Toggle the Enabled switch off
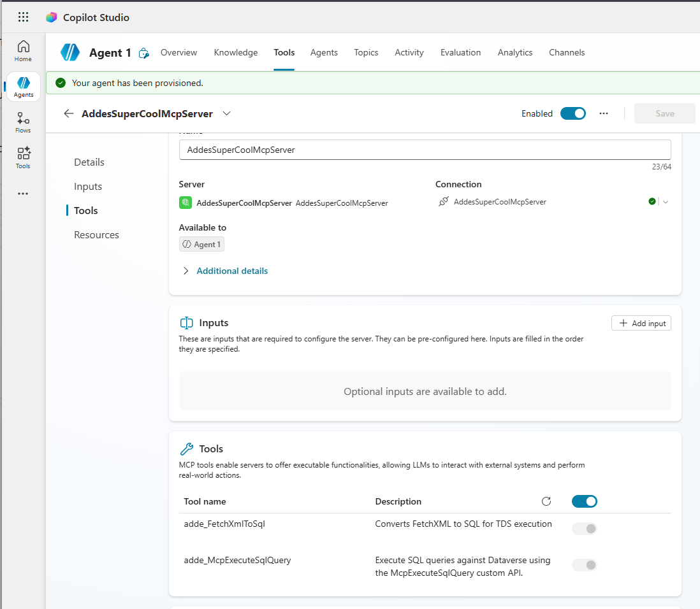Screen dimensions: 700x609 pyautogui.click(x=572, y=113)
